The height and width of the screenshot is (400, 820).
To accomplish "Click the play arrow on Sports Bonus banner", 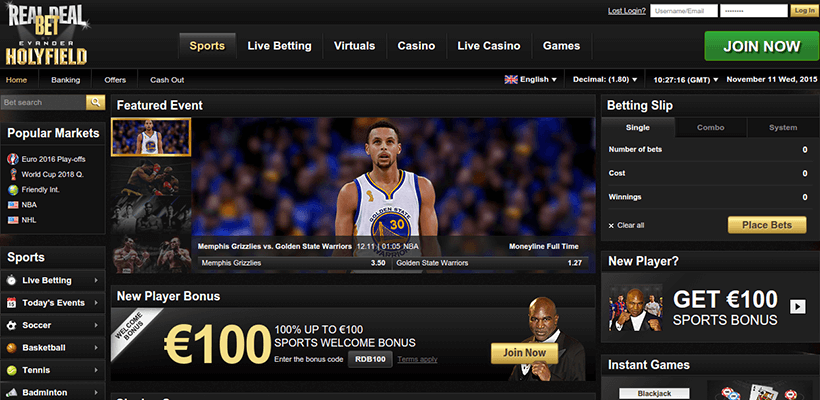I will (798, 306).
